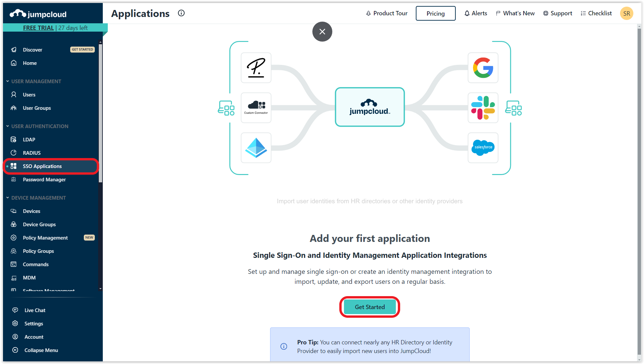Select SSO Applications in sidebar

tap(51, 166)
